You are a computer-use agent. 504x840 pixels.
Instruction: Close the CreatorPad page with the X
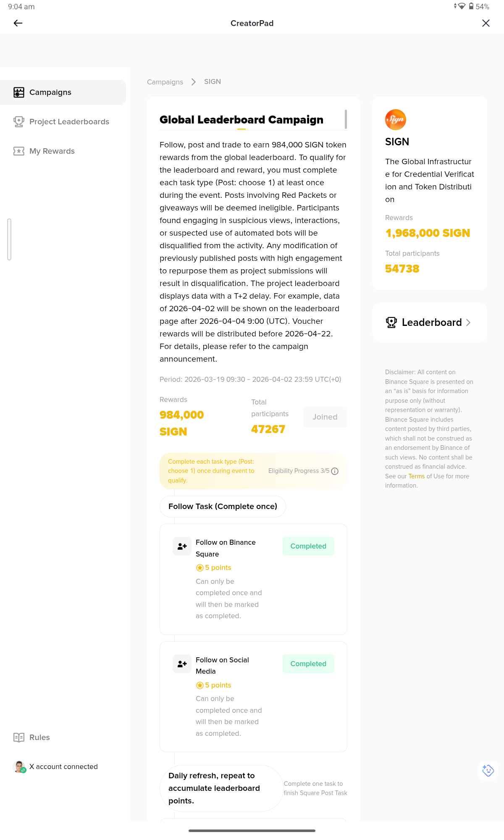click(486, 23)
